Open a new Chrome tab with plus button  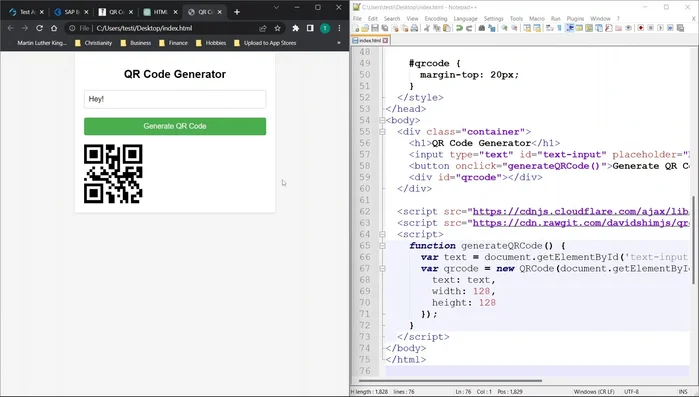click(237, 12)
